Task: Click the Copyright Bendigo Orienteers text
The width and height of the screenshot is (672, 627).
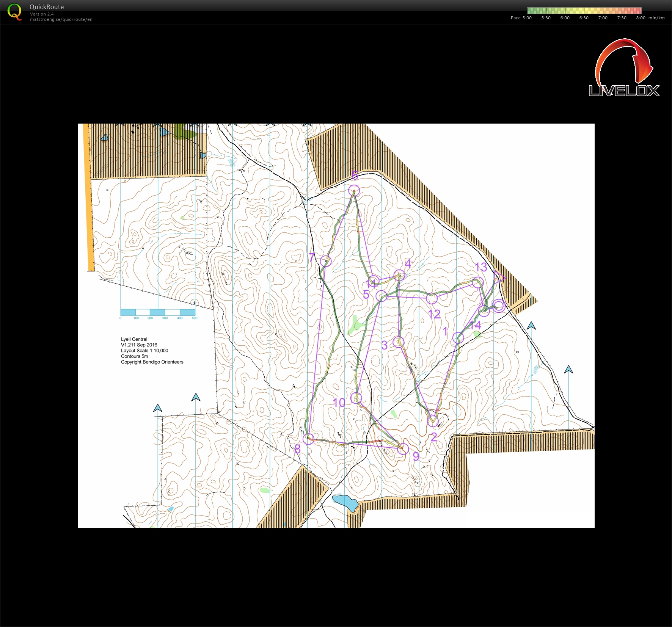Action: point(152,362)
